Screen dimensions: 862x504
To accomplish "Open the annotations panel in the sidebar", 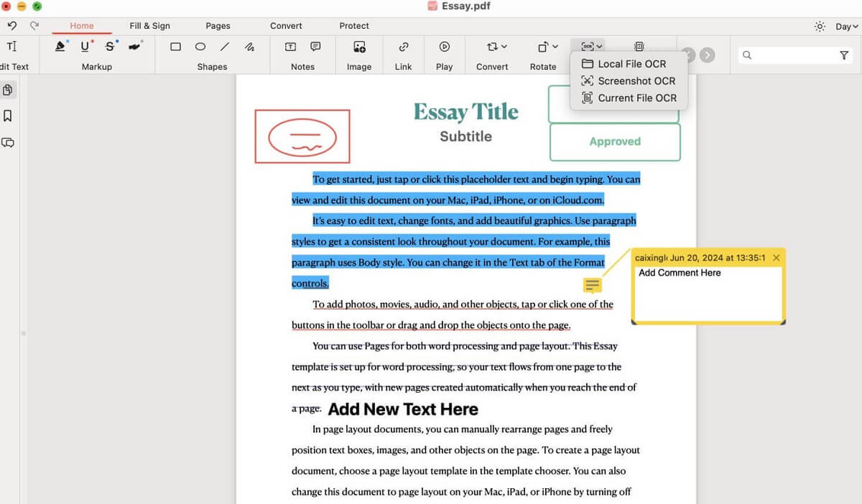I will [7, 142].
